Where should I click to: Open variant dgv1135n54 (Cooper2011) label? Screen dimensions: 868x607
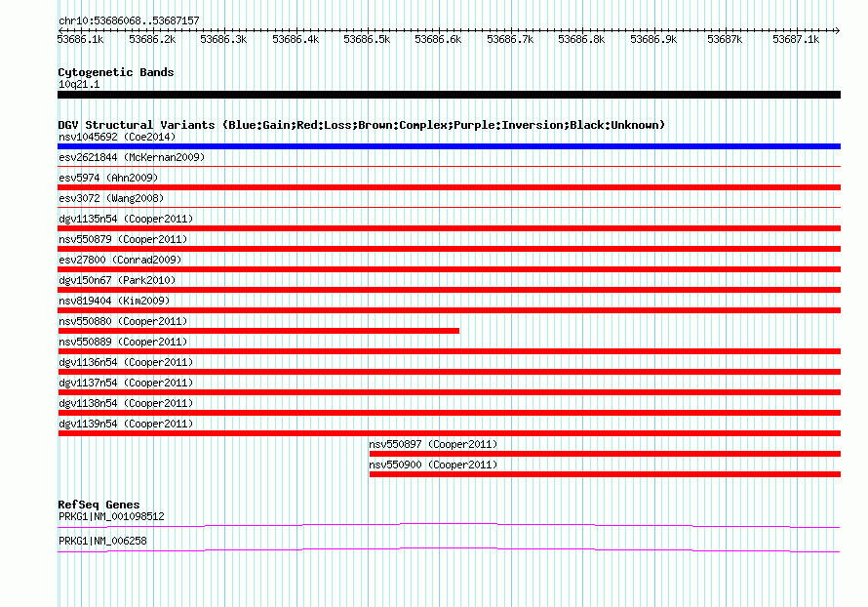pyautogui.click(x=126, y=219)
